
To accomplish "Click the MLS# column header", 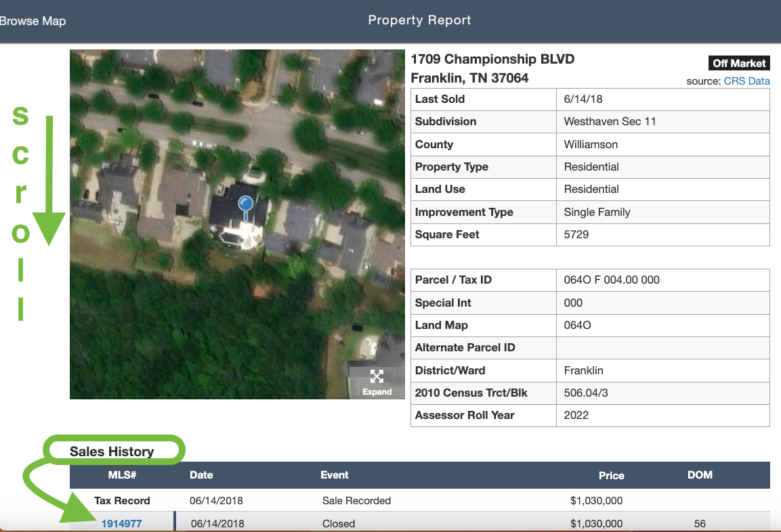I will [x=122, y=475].
